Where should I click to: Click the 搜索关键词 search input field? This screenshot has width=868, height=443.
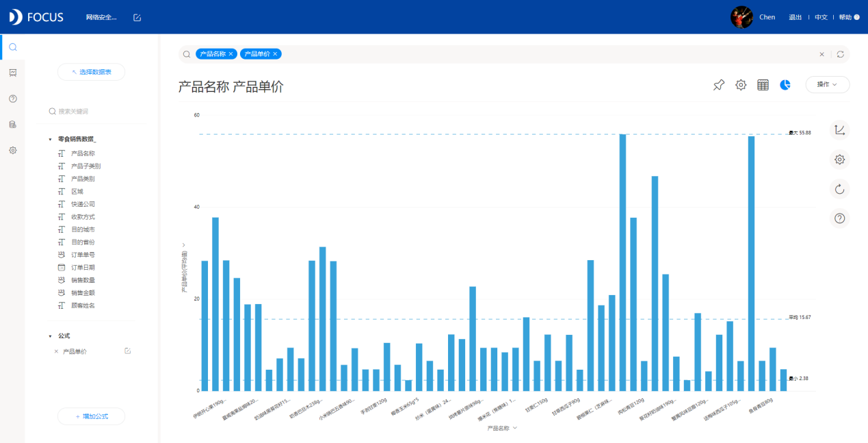coord(91,110)
